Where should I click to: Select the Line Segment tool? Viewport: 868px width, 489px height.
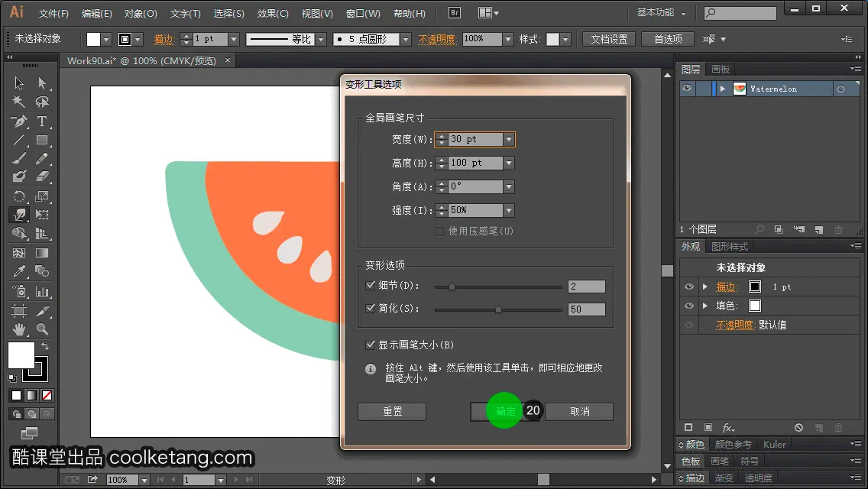pyautogui.click(x=19, y=140)
